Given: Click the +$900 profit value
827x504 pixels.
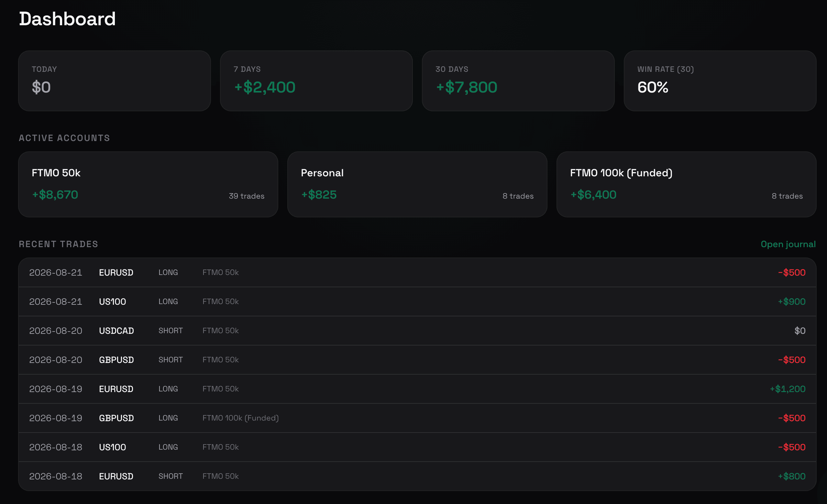Looking at the screenshot, I should pyautogui.click(x=791, y=302).
